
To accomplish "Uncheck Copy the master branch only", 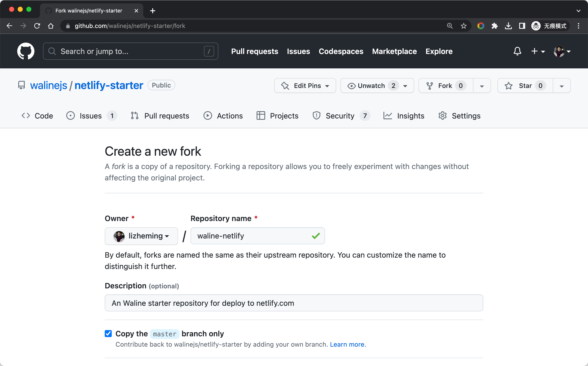I will pyautogui.click(x=108, y=334).
